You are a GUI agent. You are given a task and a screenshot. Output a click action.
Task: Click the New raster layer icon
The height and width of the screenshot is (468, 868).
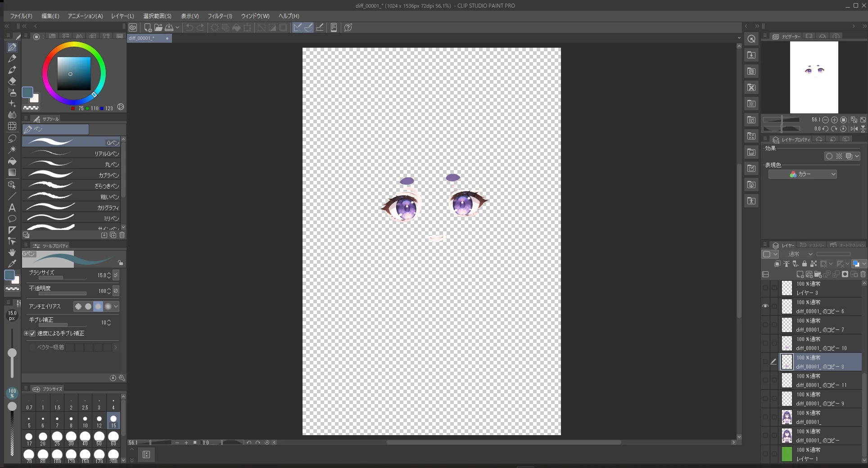click(x=800, y=274)
